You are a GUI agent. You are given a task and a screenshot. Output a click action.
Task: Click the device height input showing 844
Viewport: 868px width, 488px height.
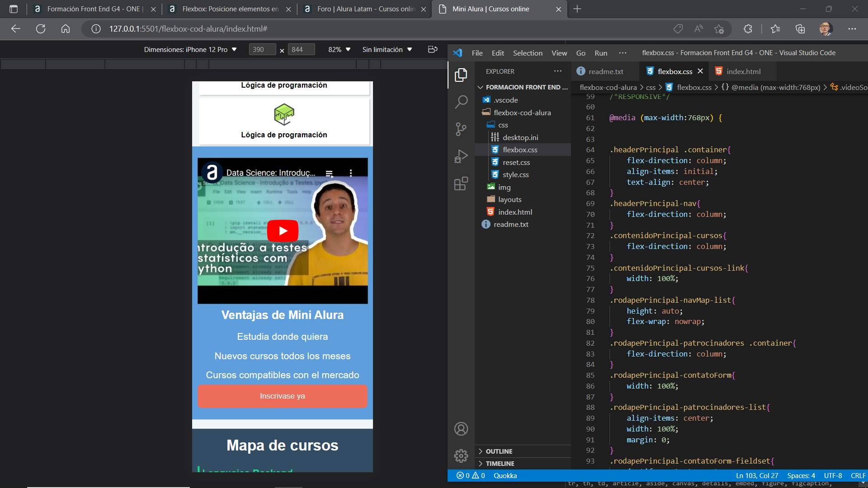pyautogui.click(x=301, y=50)
